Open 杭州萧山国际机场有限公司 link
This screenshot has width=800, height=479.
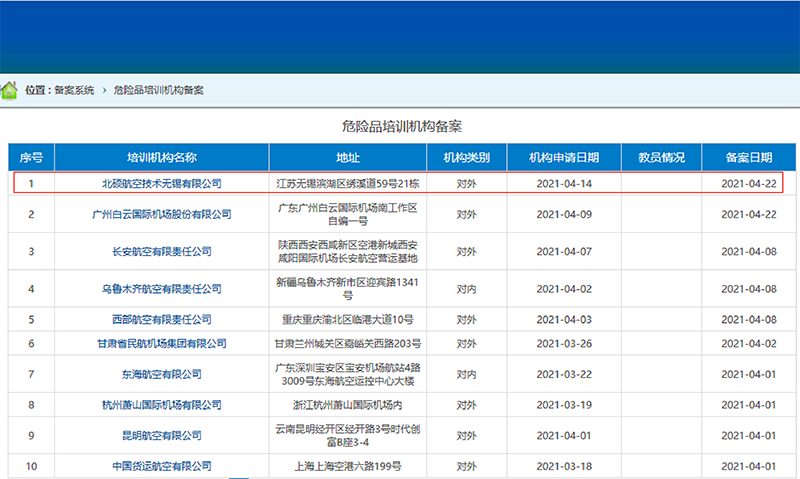pos(162,405)
